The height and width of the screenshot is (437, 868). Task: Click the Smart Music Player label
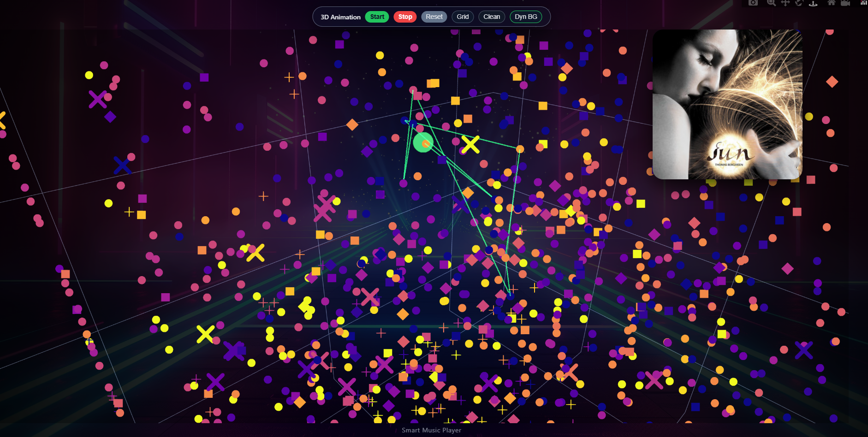pos(431,430)
